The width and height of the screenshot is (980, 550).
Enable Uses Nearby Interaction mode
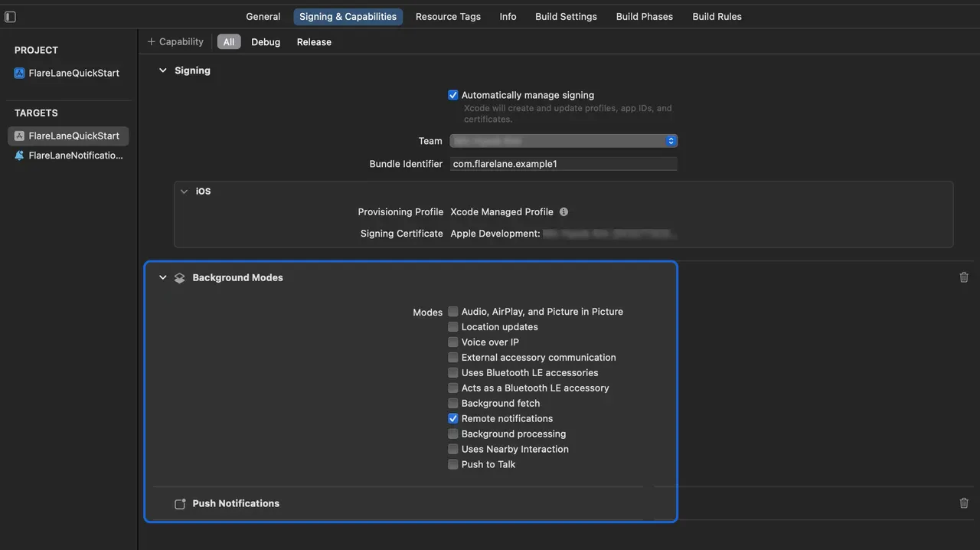453,450
